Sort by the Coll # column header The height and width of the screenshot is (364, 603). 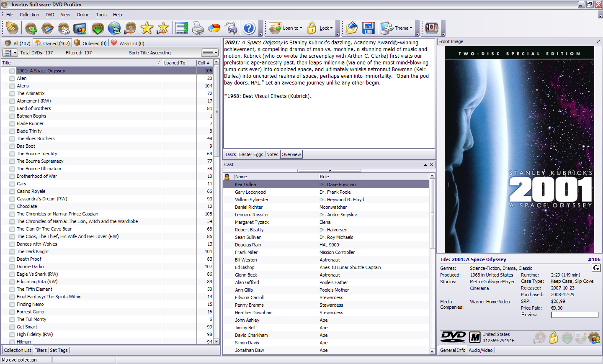tap(204, 63)
